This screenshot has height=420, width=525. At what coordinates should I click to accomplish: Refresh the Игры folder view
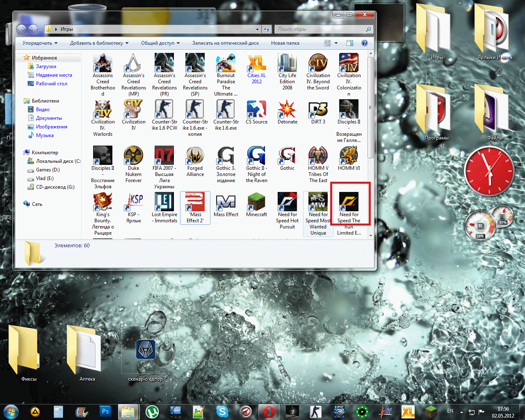click(267, 29)
